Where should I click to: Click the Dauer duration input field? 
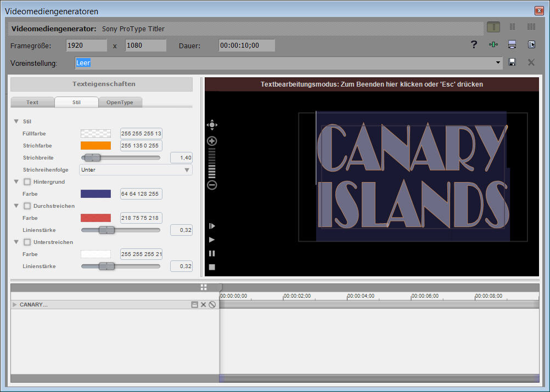tap(246, 46)
